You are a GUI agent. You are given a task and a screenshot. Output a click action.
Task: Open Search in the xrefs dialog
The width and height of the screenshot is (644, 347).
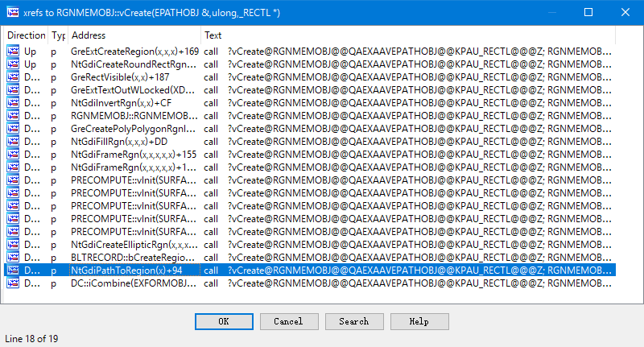point(353,321)
